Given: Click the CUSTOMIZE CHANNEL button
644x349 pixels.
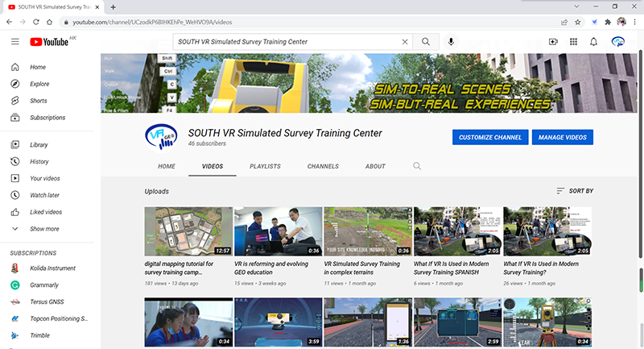Looking at the screenshot, I should pos(490,137).
